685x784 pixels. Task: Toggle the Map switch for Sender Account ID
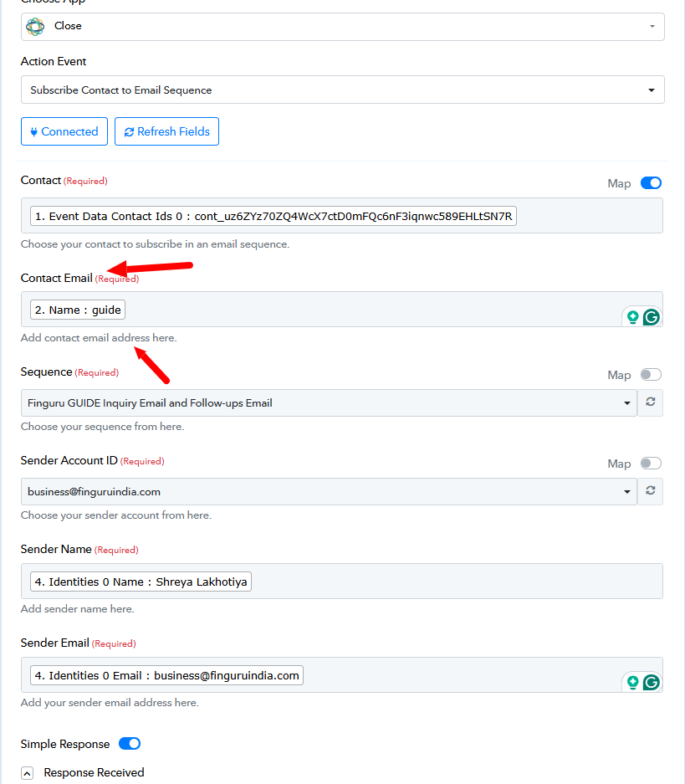click(x=651, y=464)
